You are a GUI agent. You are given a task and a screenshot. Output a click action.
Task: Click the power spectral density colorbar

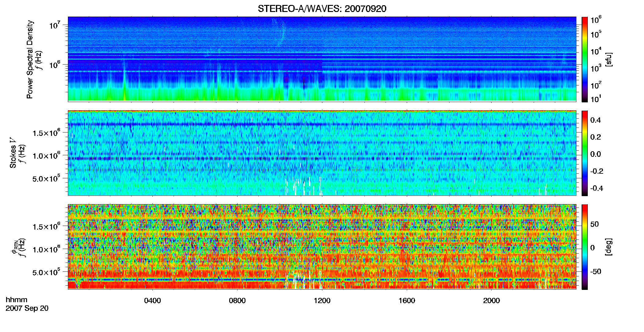(x=585, y=59)
